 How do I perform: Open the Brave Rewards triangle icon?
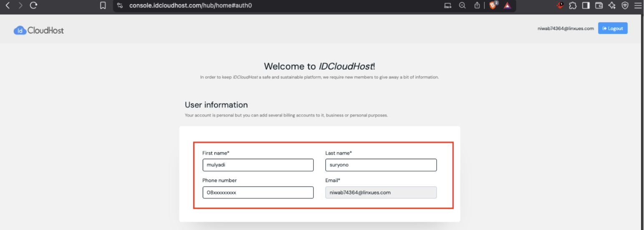[x=507, y=6]
